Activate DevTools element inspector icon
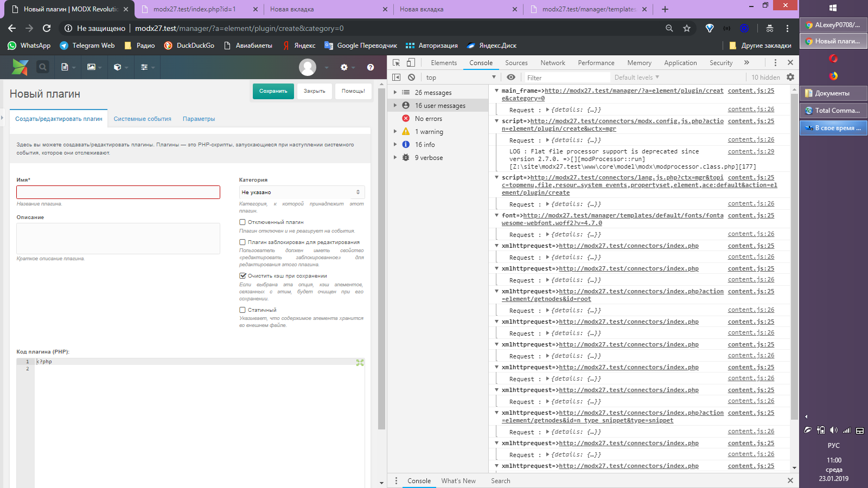This screenshot has width=868, height=488. 397,62
